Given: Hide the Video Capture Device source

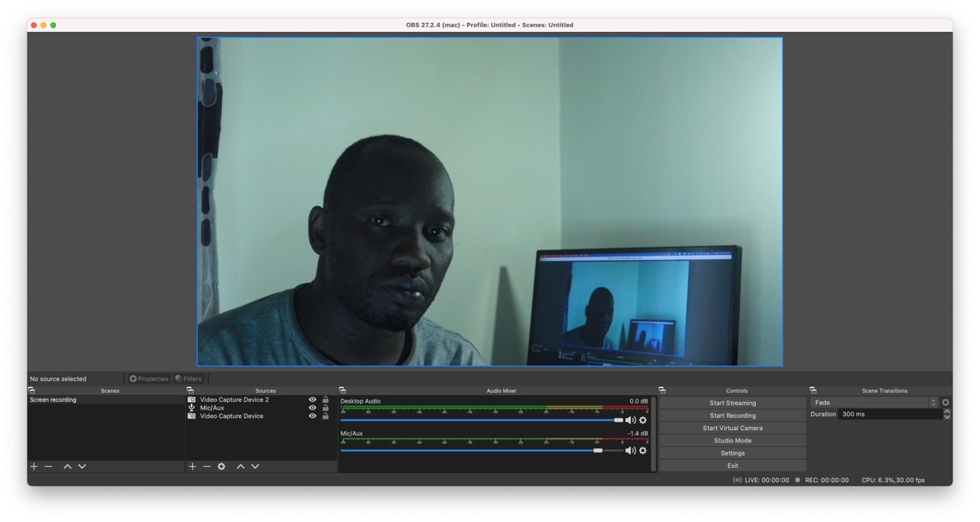Looking at the screenshot, I should coord(312,416).
